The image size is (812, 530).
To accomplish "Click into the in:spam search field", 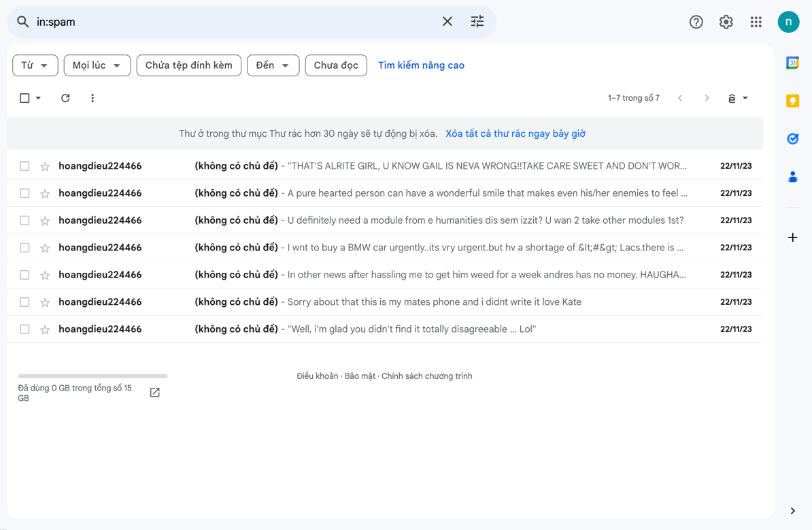I will tap(231, 22).
